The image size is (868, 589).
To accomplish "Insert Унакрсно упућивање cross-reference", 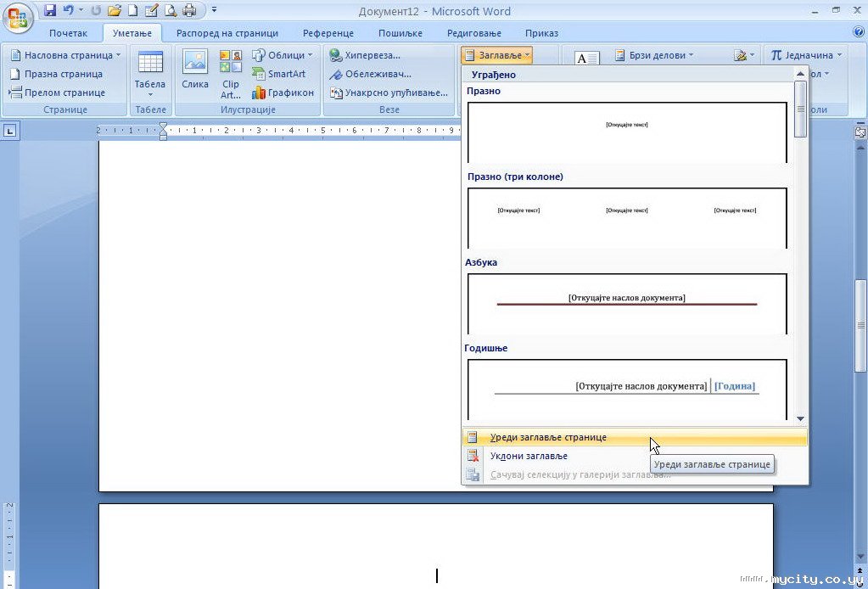I will pos(389,93).
